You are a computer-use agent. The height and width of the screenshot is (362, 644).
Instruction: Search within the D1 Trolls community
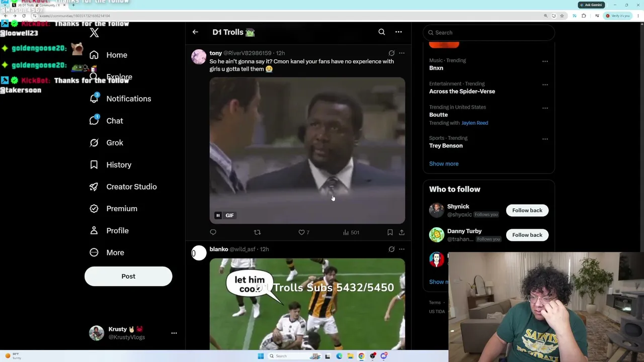(382, 32)
